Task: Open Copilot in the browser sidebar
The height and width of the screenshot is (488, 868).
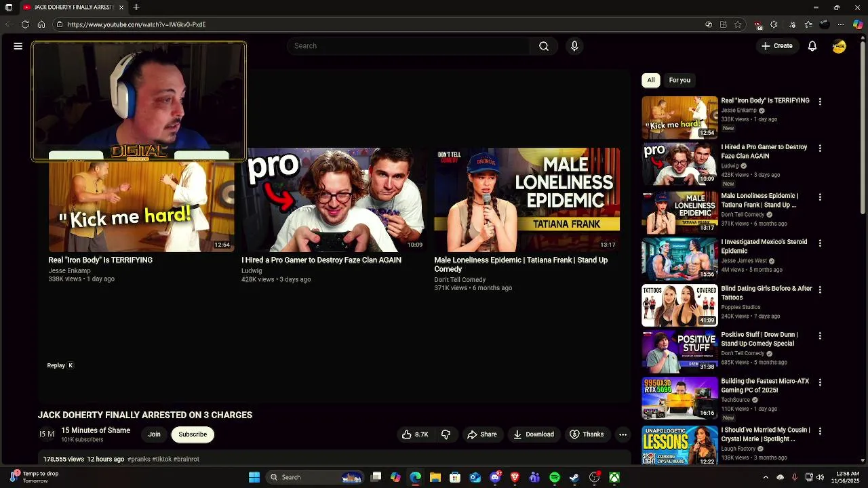Action: 858,24
